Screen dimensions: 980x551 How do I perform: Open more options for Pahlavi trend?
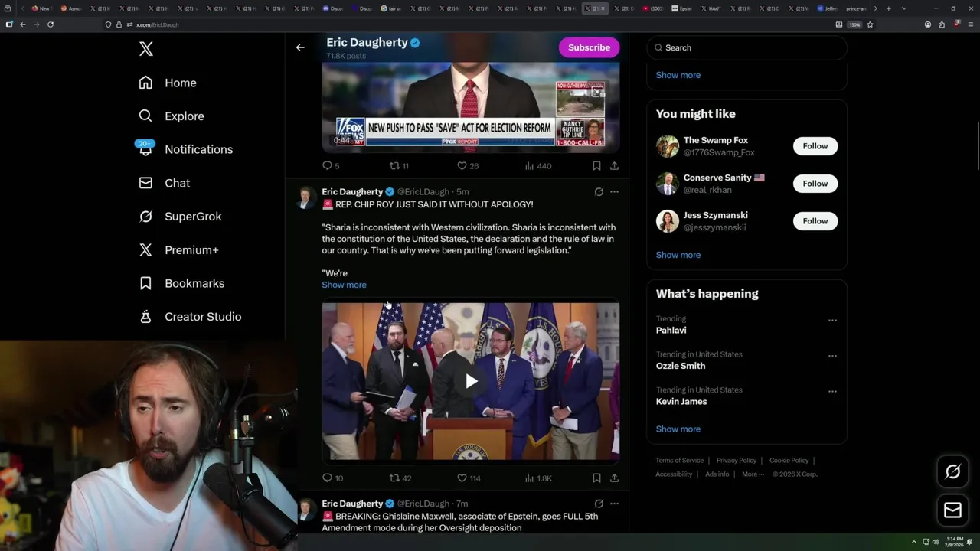[832, 320]
